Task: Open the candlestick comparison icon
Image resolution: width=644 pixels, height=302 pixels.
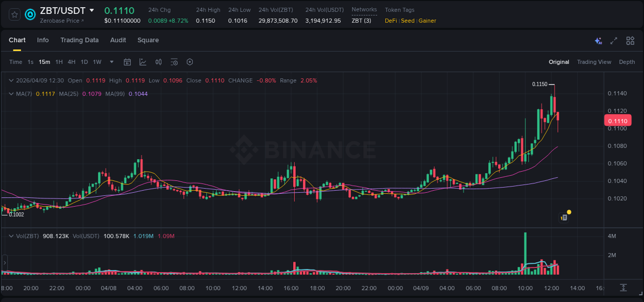Action: tap(159, 62)
